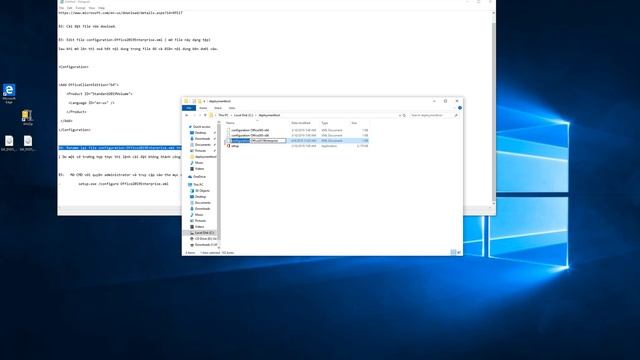Open the Share ribbon tab in Explorer

pyautogui.click(x=218, y=108)
